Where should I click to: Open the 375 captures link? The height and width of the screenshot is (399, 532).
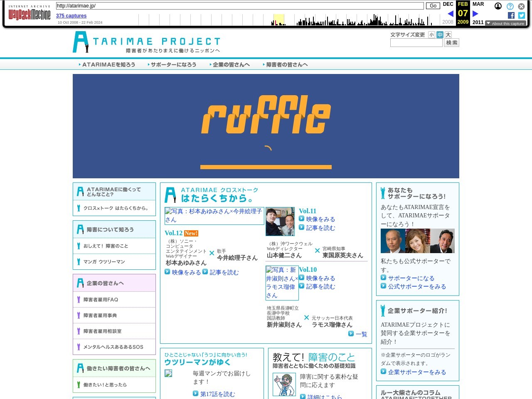point(71,16)
